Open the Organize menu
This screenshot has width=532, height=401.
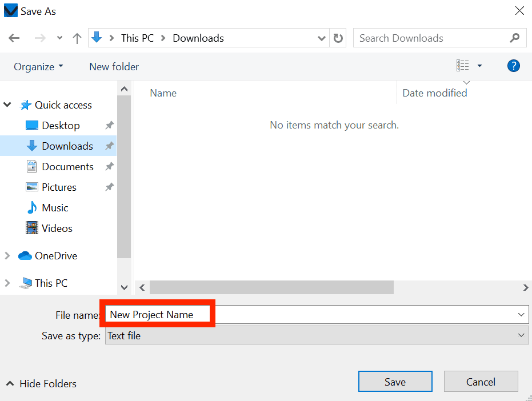[38, 66]
